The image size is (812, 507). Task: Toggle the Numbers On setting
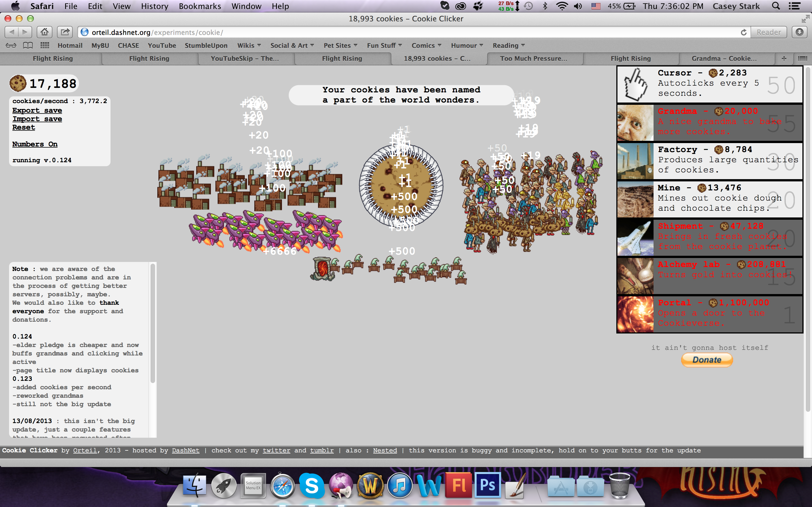pos(35,144)
